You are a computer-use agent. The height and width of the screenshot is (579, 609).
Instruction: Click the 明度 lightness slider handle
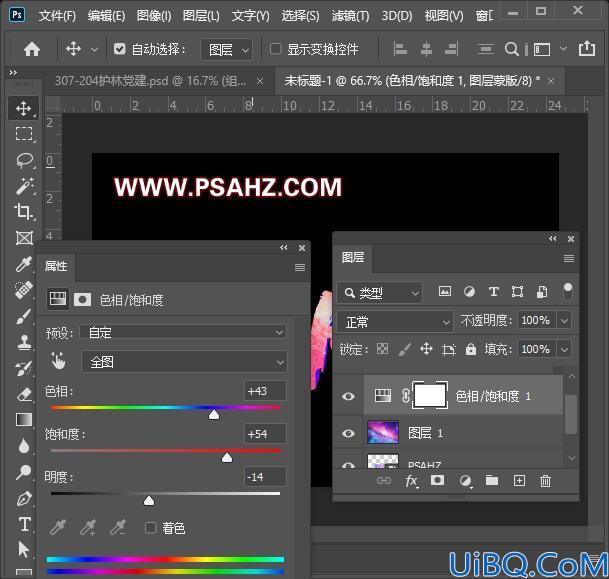pyautogui.click(x=149, y=501)
